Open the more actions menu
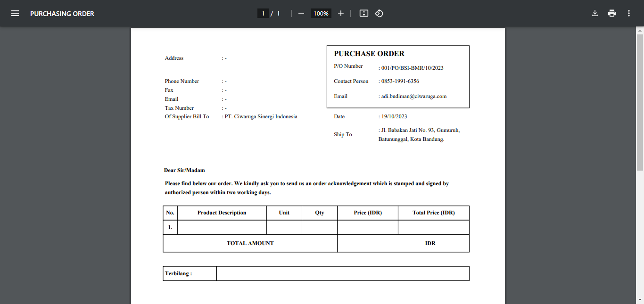Screen dimensions: 644x304 click(629, 13)
